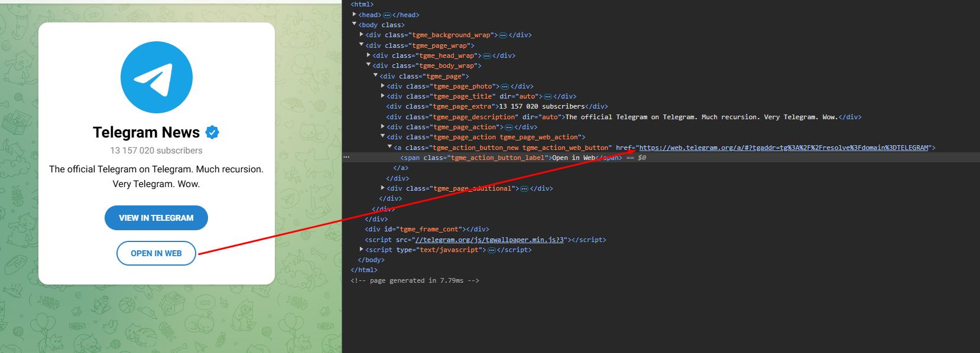Click ellipsis badge in text/javascript script row
The height and width of the screenshot is (353, 980).
pyautogui.click(x=491, y=250)
